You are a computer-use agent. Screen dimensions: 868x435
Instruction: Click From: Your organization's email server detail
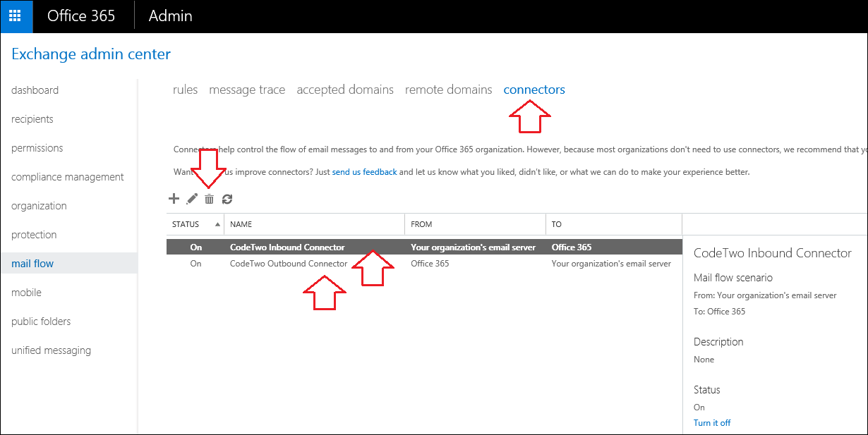pyautogui.click(x=765, y=295)
